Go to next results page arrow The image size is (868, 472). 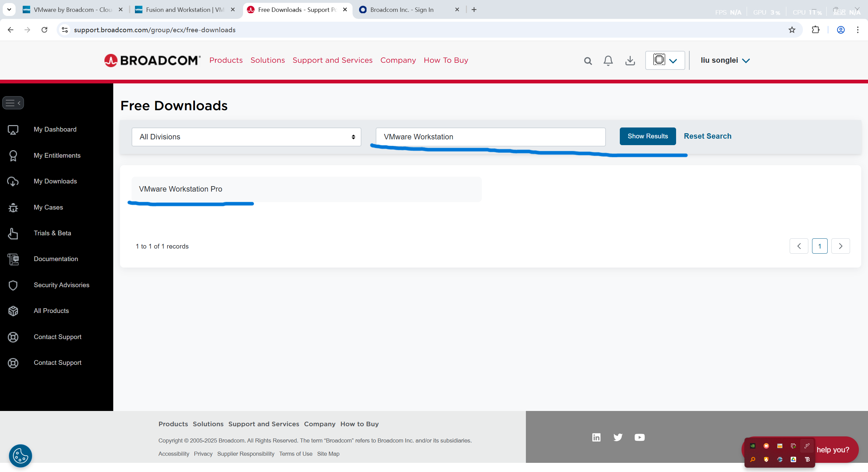pyautogui.click(x=840, y=246)
